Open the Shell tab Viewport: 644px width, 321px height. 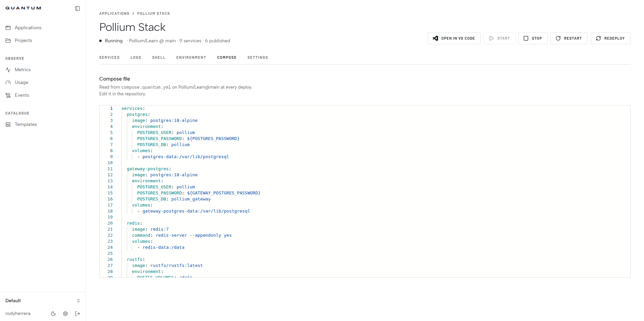click(159, 57)
